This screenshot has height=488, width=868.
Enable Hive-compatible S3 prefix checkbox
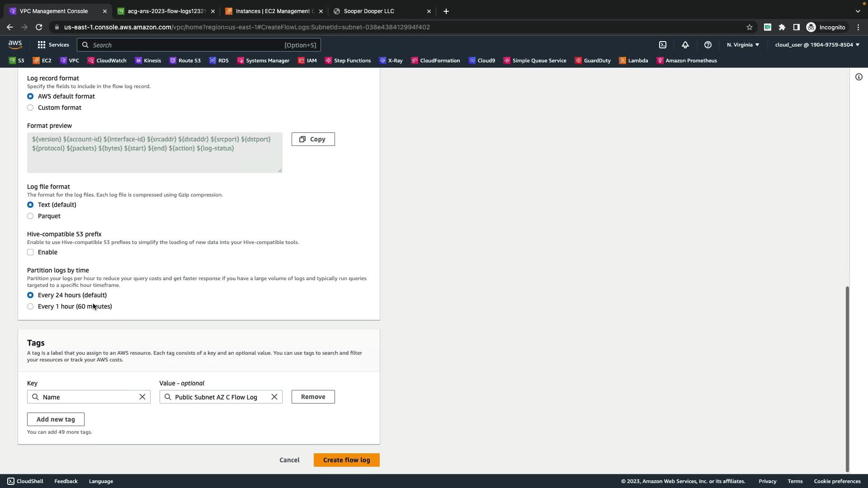point(30,252)
